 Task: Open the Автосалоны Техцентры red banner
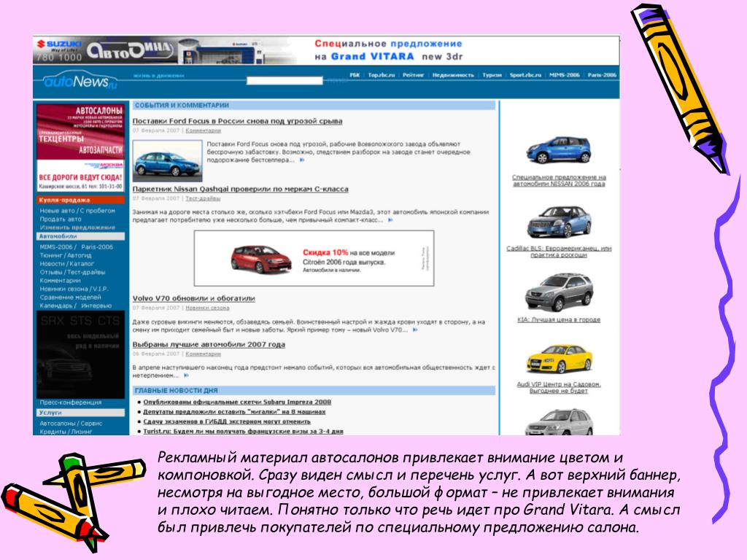[x=80, y=131]
